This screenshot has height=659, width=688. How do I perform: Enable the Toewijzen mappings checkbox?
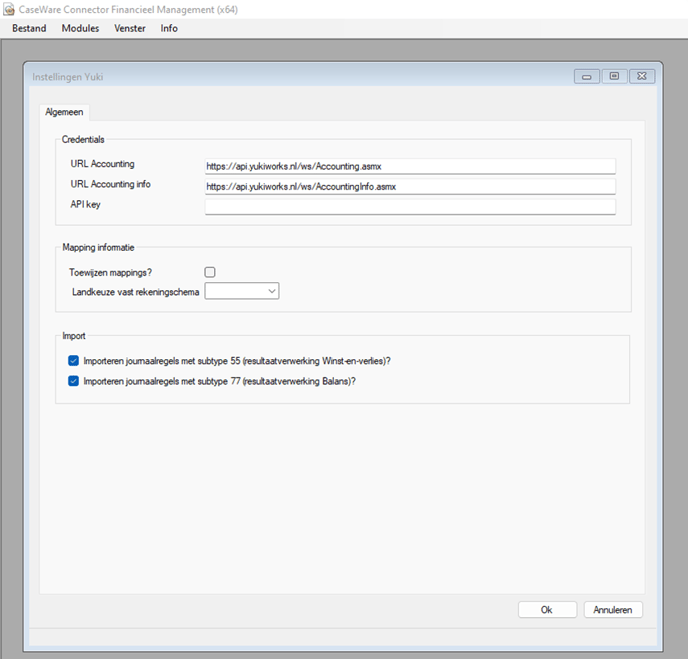[210, 272]
